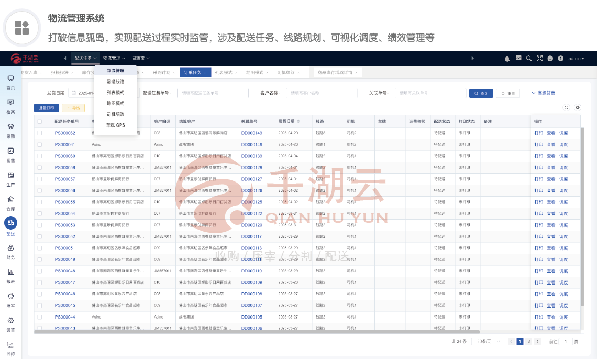Click the search magnifier in top bar
The height and width of the screenshot is (364, 597).
[x=529, y=59]
